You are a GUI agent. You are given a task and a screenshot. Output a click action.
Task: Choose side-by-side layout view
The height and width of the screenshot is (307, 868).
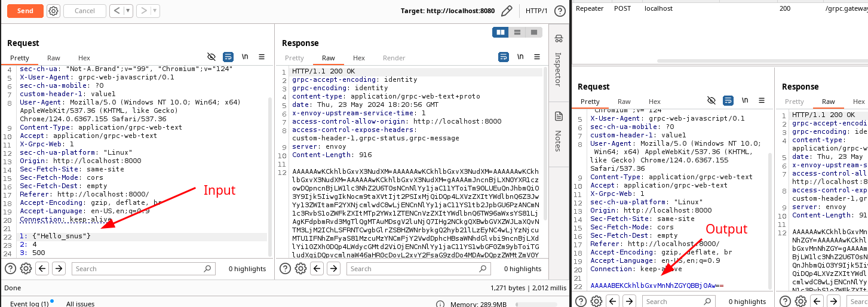click(501, 32)
